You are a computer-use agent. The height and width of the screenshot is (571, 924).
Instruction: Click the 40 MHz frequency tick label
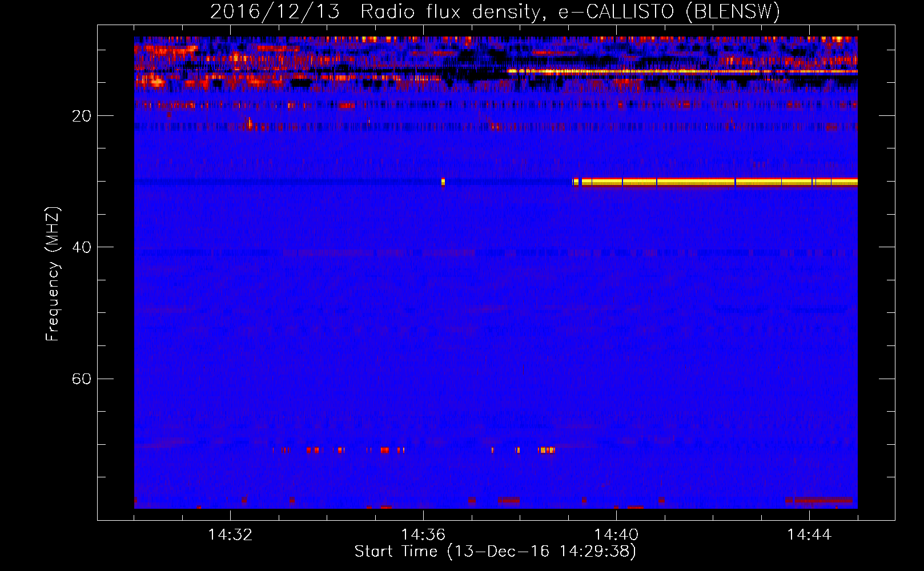pyautogui.click(x=81, y=247)
